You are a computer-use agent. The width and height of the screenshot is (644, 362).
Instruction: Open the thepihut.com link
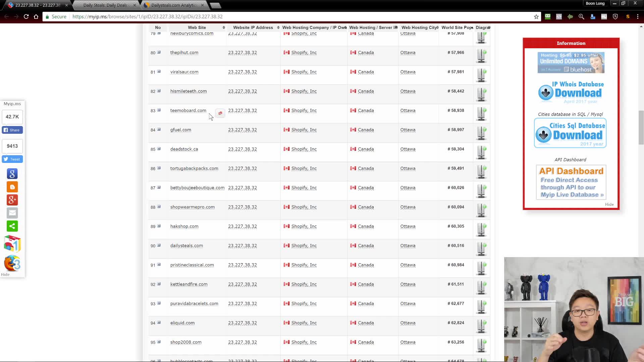click(x=184, y=53)
